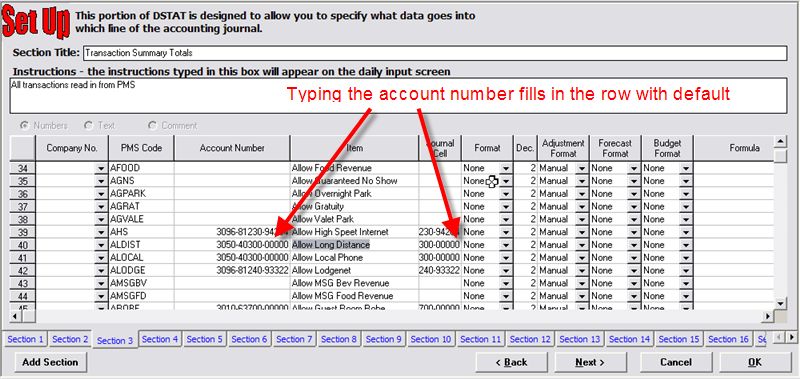Click ALOCAL's account number 3050-40300-00000
The height and width of the screenshot is (379, 800).
pos(232,258)
